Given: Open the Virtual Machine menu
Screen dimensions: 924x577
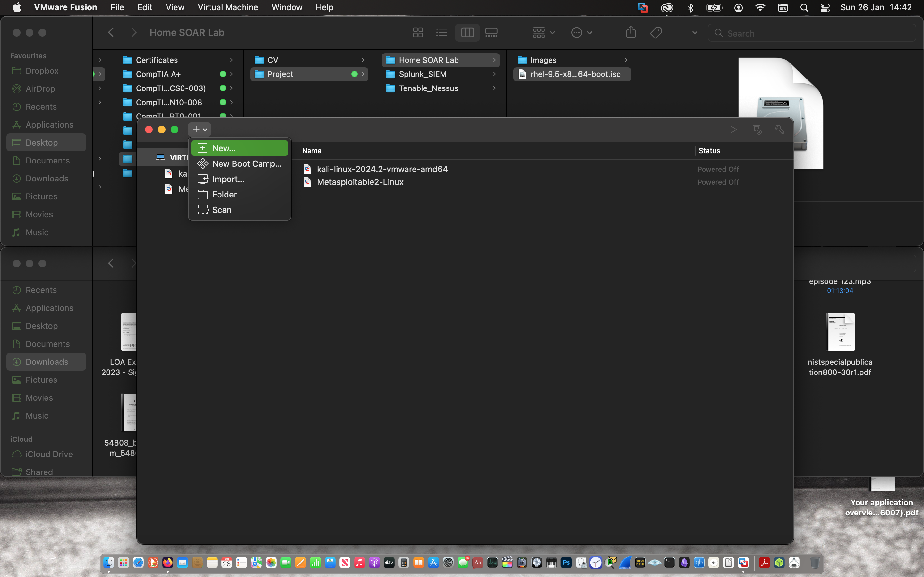Looking at the screenshot, I should (x=227, y=7).
